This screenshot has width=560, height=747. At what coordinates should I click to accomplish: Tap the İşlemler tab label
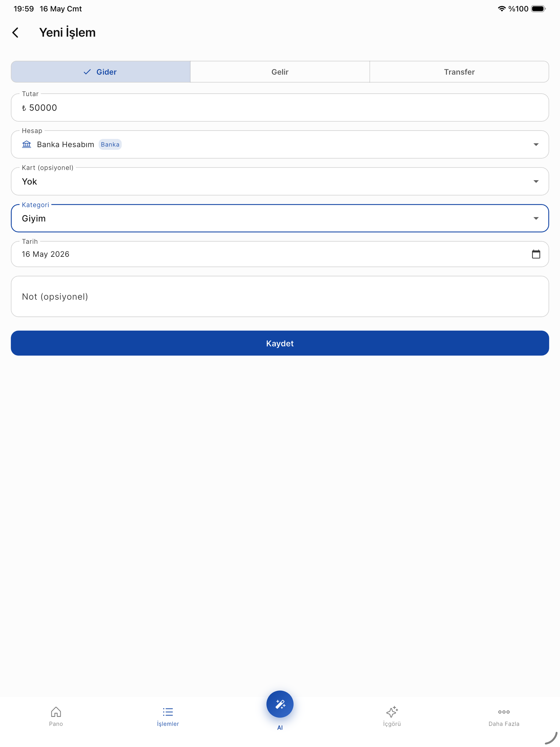coord(168,724)
